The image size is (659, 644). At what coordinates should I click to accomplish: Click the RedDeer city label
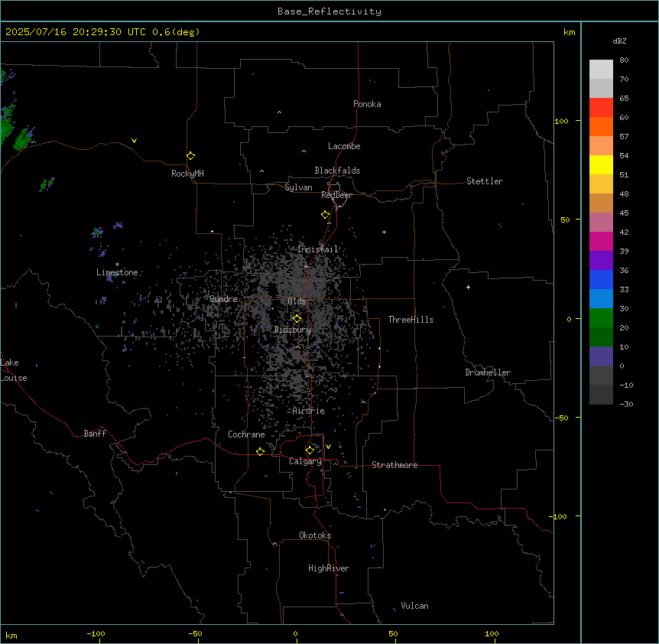point(336,195)
